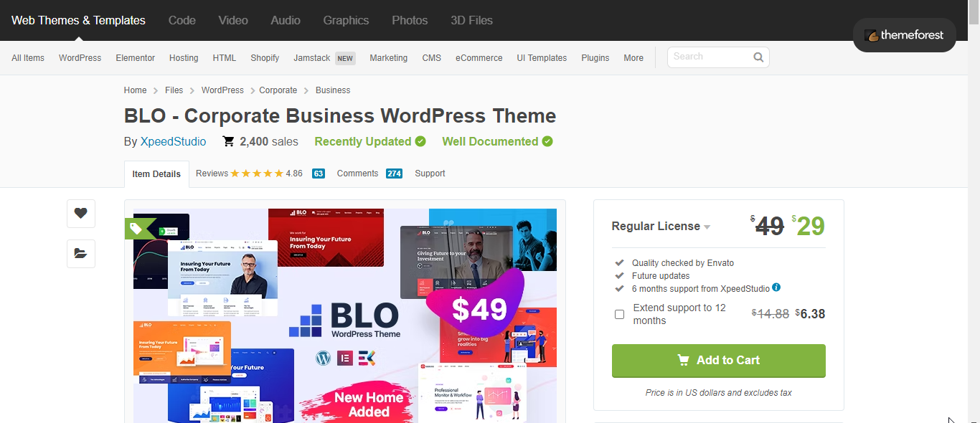Click Corporate in the breadcrumb
This screenshot has height=423, width=980.
coord(278,90)
